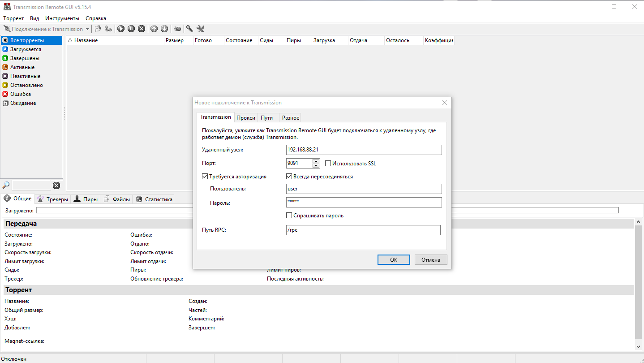Sort by the Готово column header
The width and height of the screenshot is (644, 363).
(x=209, y=40)
